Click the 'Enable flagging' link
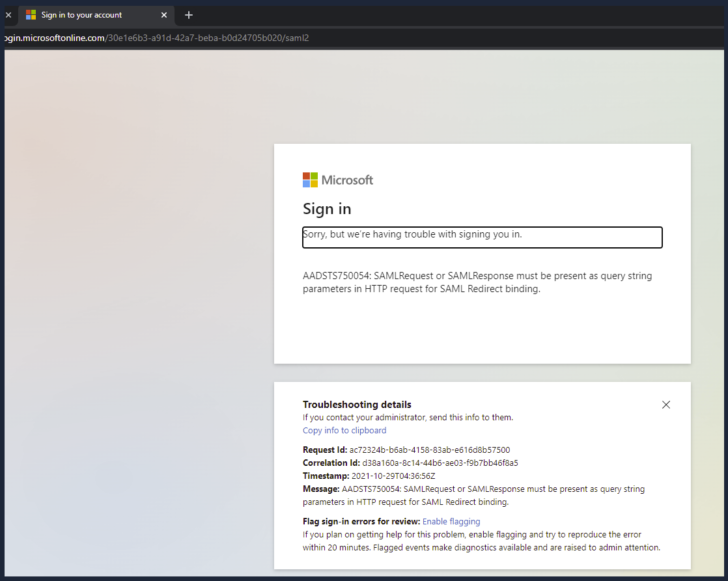Viewport: 728px width, 581px height. 451,522
